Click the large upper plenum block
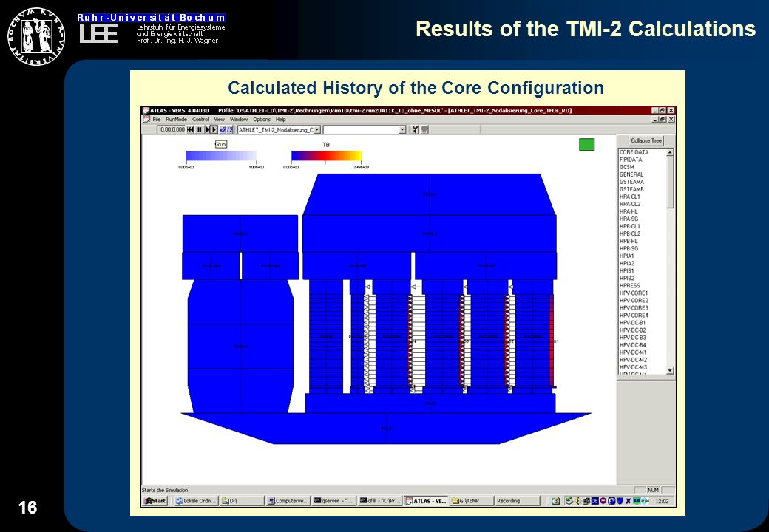The height and width of the screenshot is (532, 769). tap(429, 194)
